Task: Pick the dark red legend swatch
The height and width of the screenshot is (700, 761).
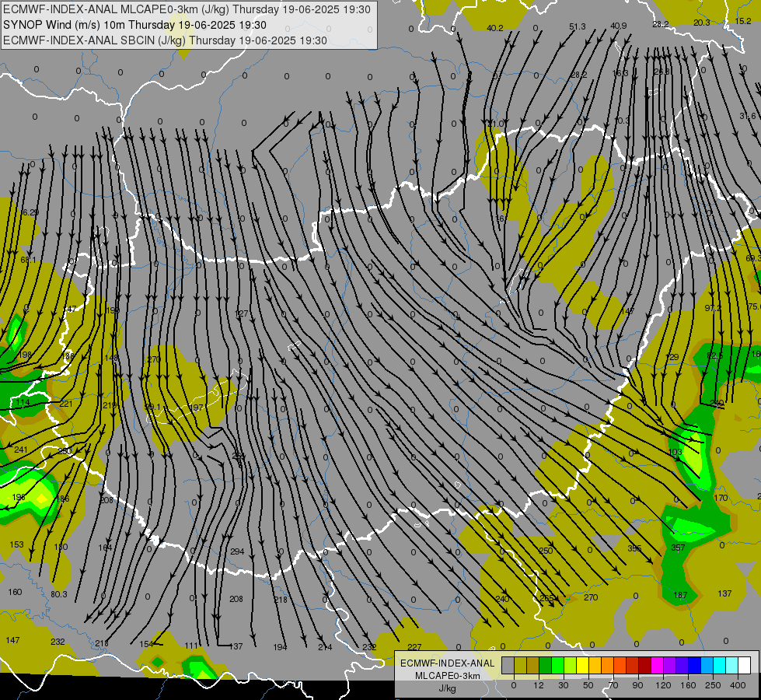Action: tap(644, 665)
